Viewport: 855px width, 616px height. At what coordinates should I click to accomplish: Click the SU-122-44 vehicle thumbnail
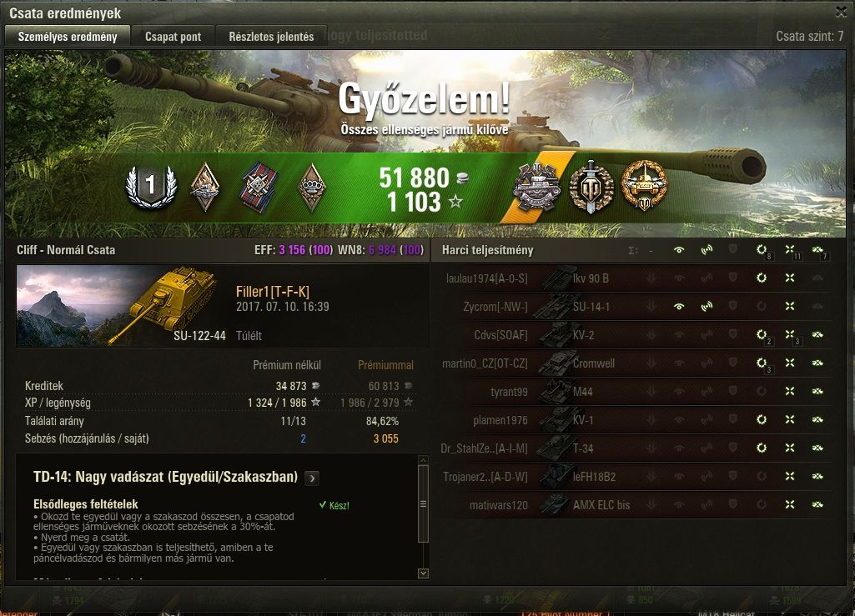coord(122,306)
